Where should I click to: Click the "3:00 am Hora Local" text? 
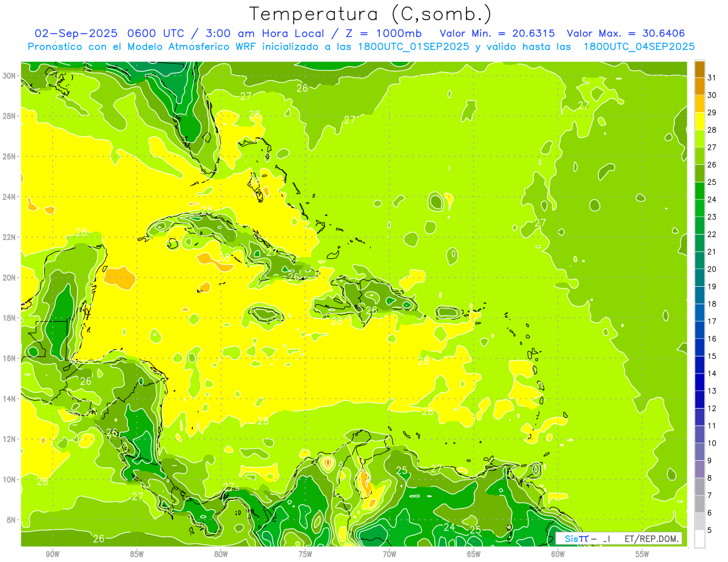click(264, 33)
